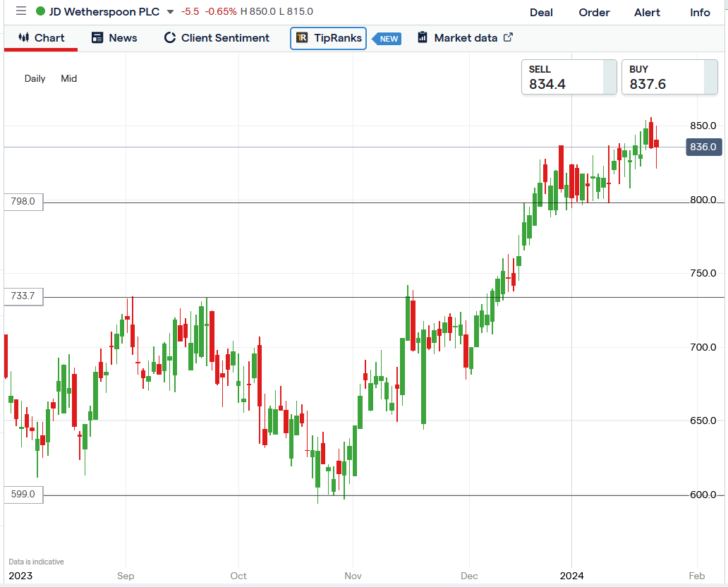Viewport: 728px width, 587px height.
Task: Click the candlestick Chart icon
Action: point(24,37)
